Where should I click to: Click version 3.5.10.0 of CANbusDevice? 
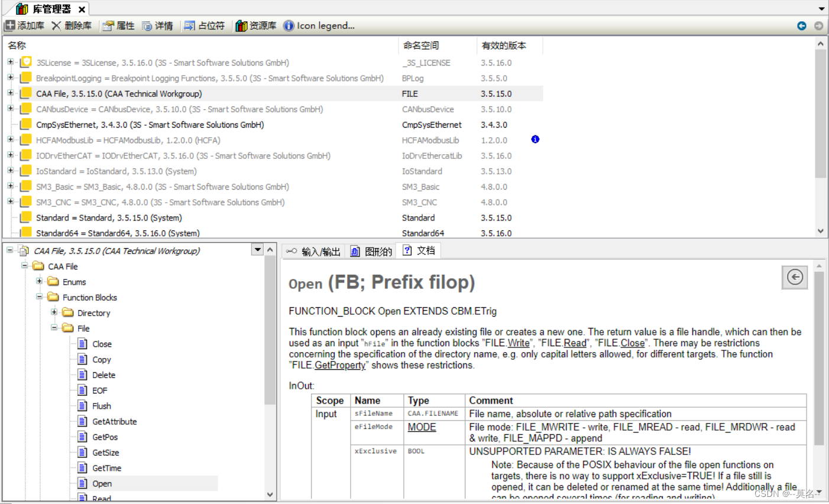click(496, 109)
